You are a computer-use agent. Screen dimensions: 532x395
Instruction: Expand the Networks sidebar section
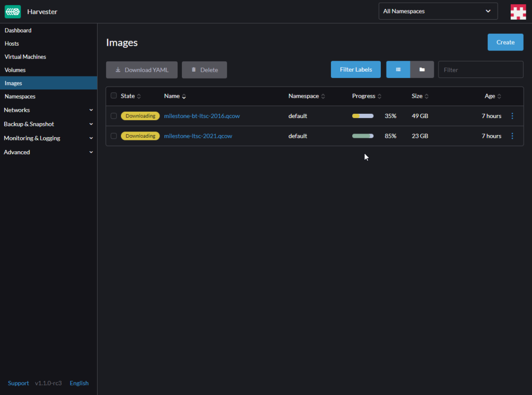tap(48, 110)
